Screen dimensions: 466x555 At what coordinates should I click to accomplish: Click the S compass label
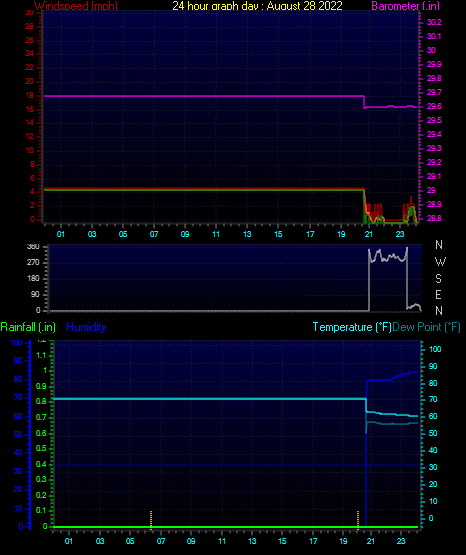[438, 279]
